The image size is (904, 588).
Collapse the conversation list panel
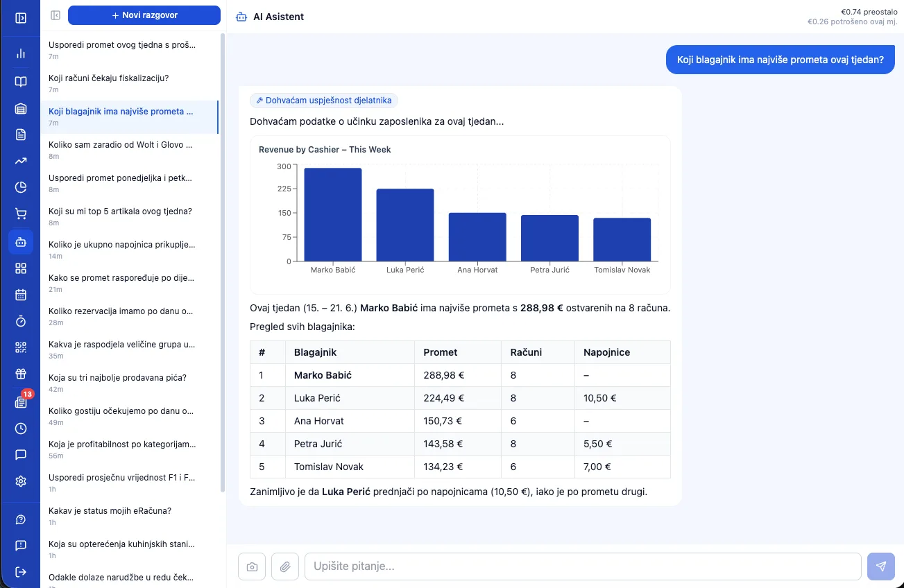tap(56, 15)
